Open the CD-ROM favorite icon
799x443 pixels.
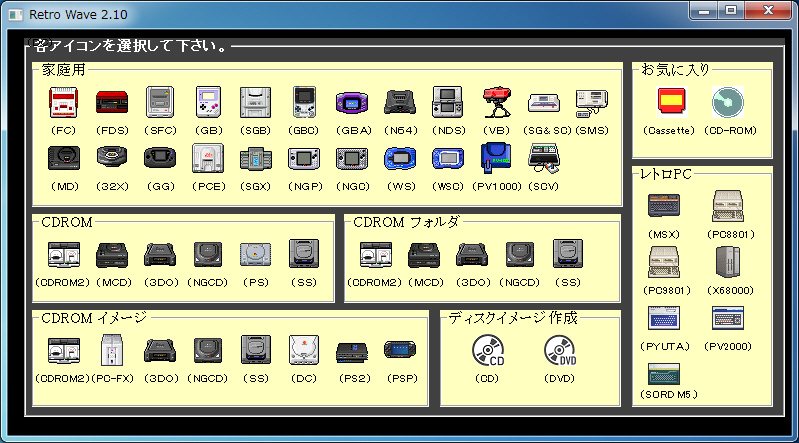(x=728, y=102)
